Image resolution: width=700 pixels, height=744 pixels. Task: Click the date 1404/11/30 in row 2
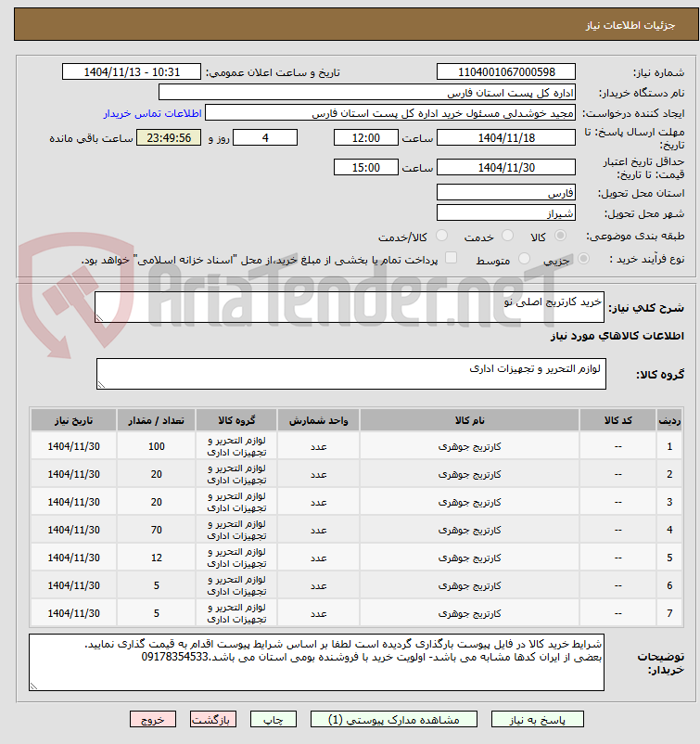pos(74,474)
